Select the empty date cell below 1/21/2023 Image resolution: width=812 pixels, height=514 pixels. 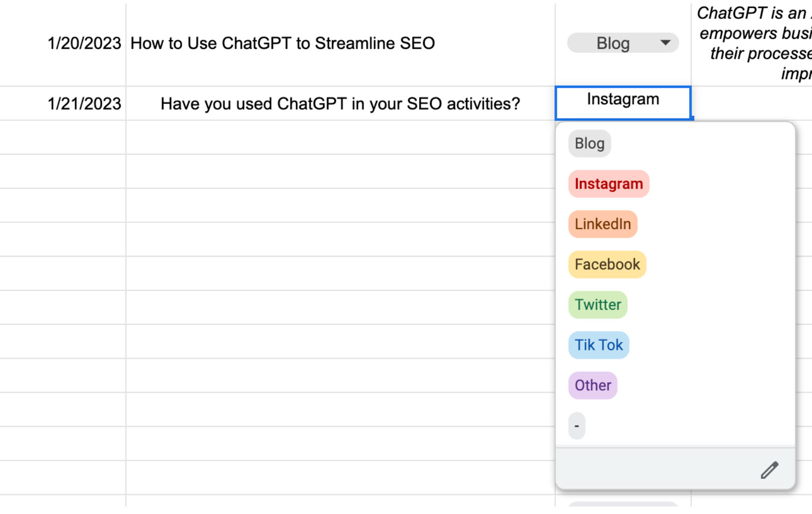pos(63,137)
